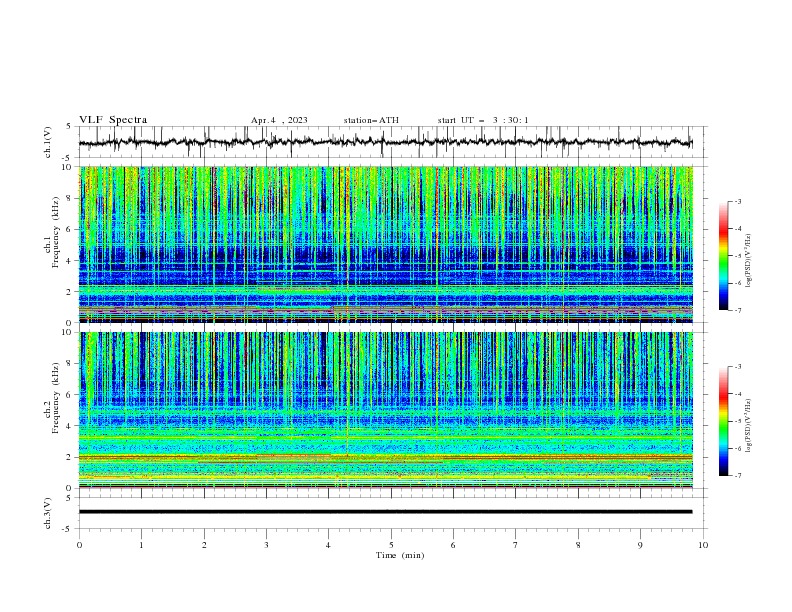Click the time axis tick label "5"
Image resolution: width=792 pixels, height=612 pixels.
391,545
